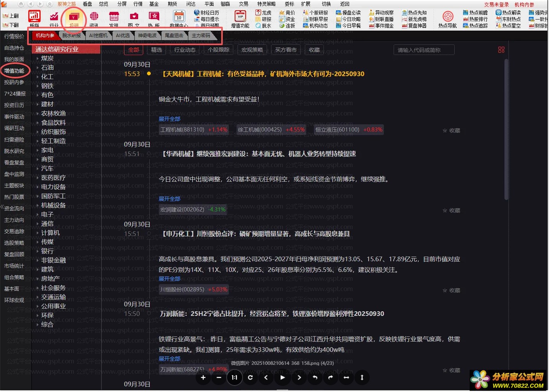This screenshot has width=550, height=392.
Task: Zoom in with the plus viewer button
Action: pyautogui.click(x=203, y=377)
